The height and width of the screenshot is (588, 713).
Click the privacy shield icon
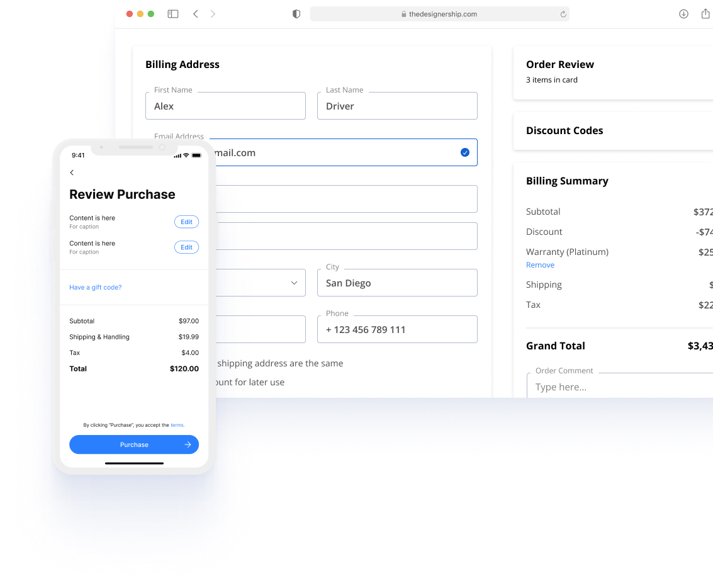click(x=296, y=14)
